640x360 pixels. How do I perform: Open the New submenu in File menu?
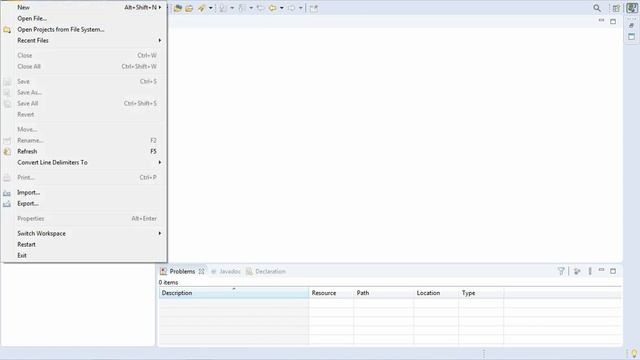pyautogui.click(x=83, y=7)
